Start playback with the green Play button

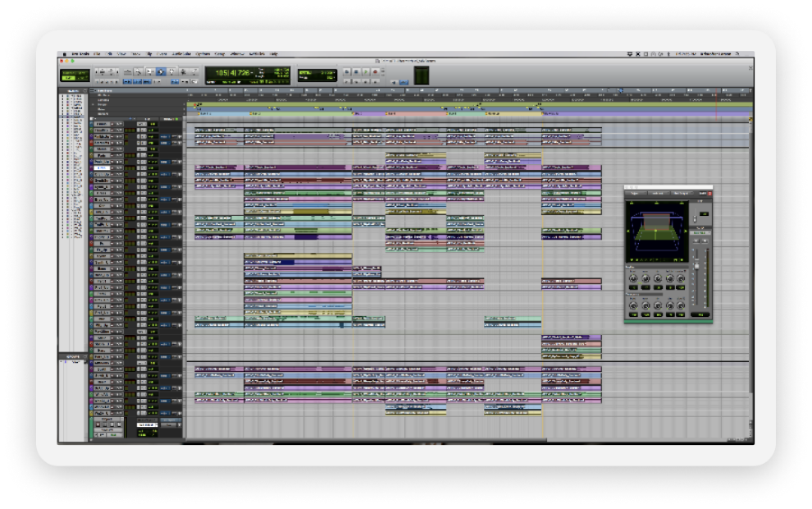pyautogui.click(x=366, y=72)
